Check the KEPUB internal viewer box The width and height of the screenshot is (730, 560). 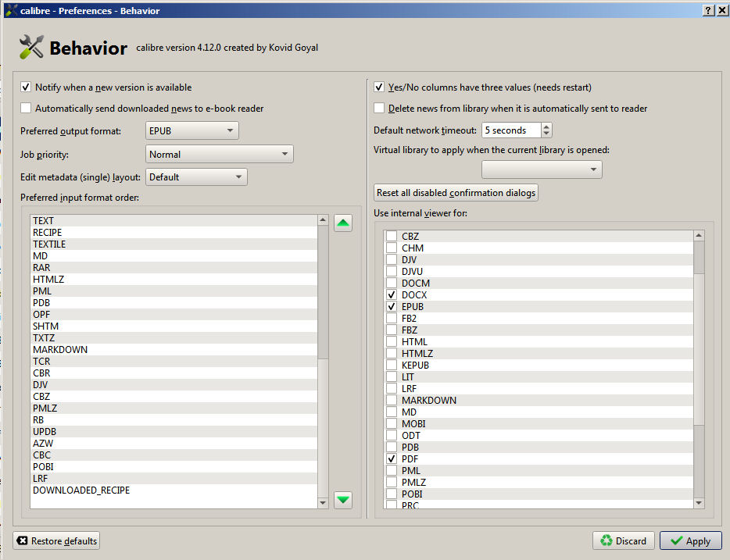point(392,365)
